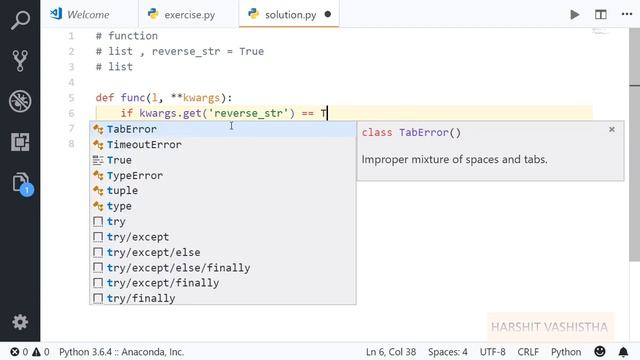Select the Python 3.6.4 Anaconda interpreter
This screenshot has width=640, height=360.
121,352
